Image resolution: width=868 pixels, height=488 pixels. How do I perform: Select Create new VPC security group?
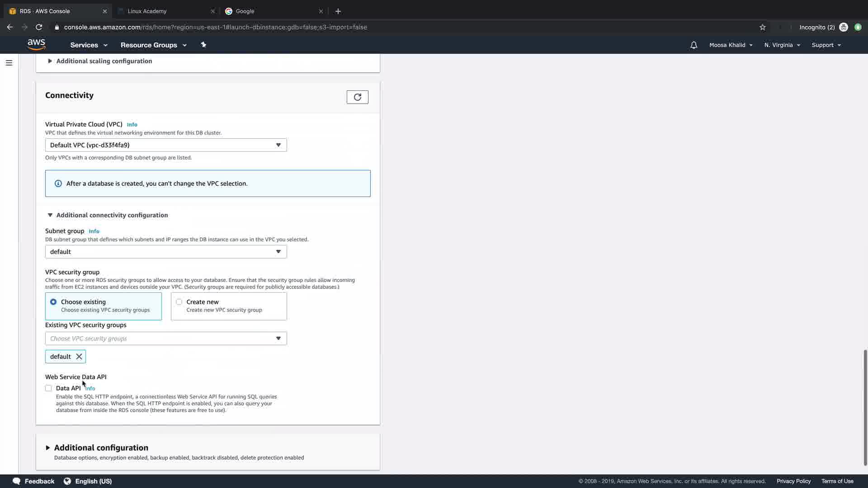179,302
